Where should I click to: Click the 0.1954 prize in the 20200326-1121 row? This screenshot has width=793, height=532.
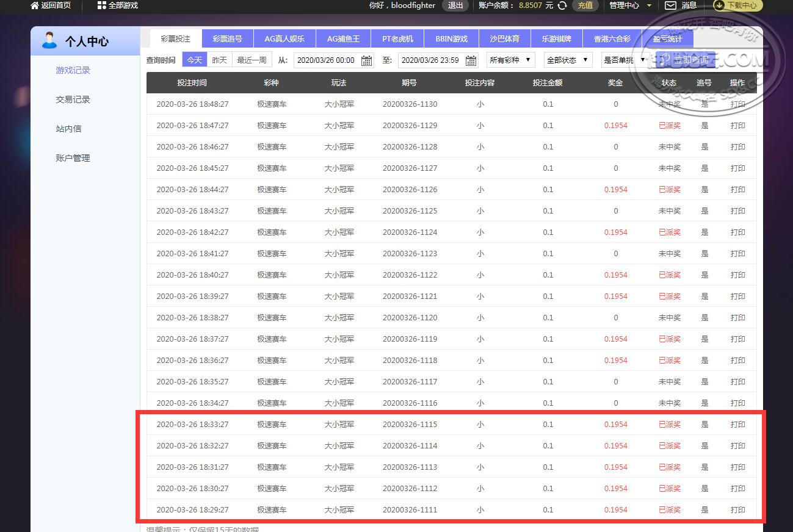pos(616,297)
